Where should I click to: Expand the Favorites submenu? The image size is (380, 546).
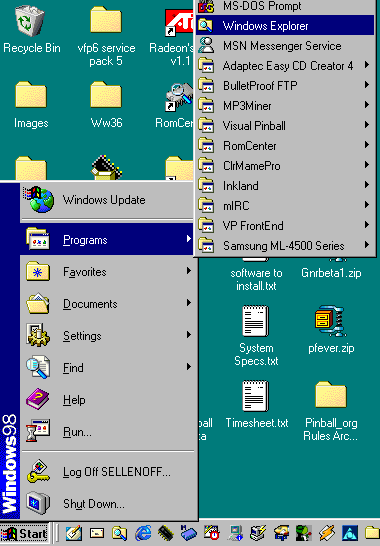tap(109, 272)
